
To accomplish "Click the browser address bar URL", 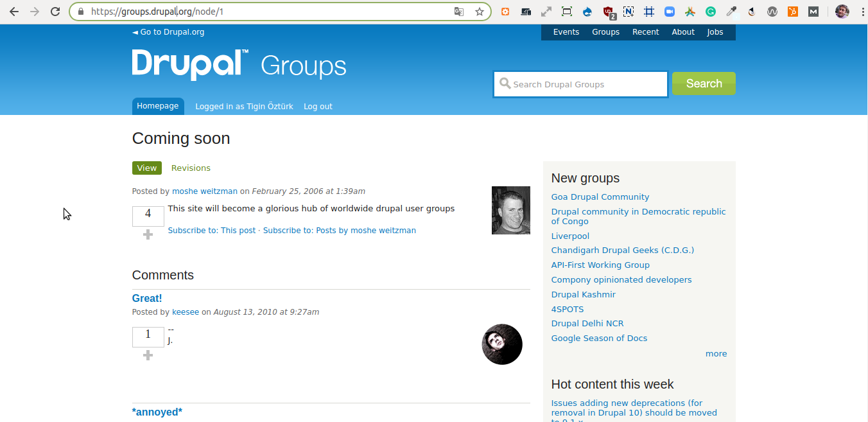I will coord(157,12).
